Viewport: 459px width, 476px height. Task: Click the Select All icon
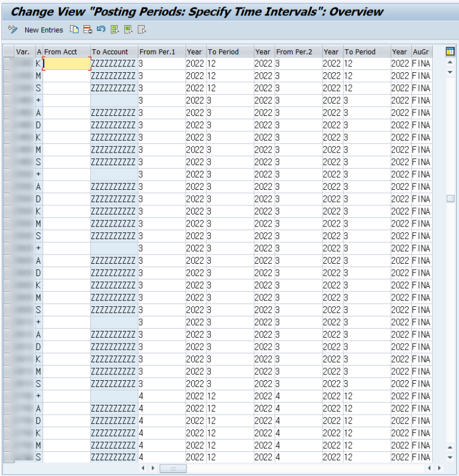click(115, 30)
